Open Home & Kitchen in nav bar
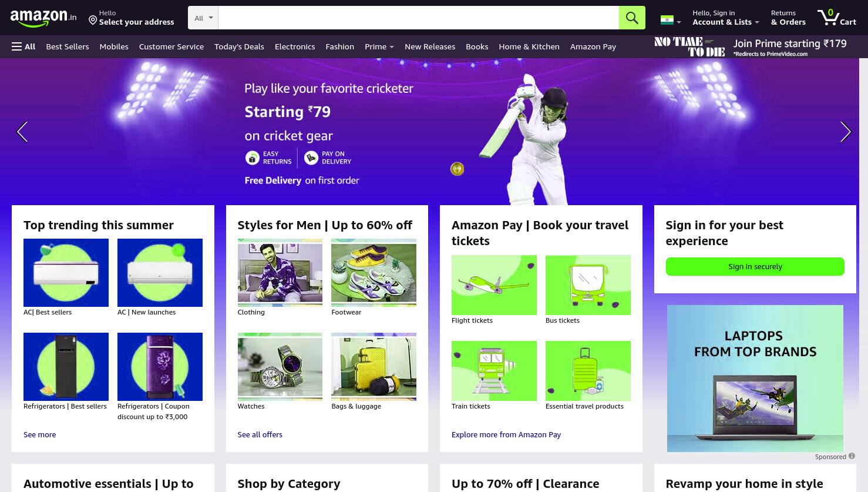Viewport: 868px width, 492px height. pyautogui.click(x=529, y=46)
